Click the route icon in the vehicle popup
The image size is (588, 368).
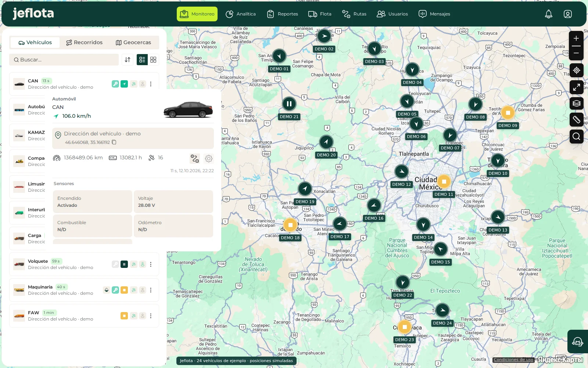pos(195,159)
